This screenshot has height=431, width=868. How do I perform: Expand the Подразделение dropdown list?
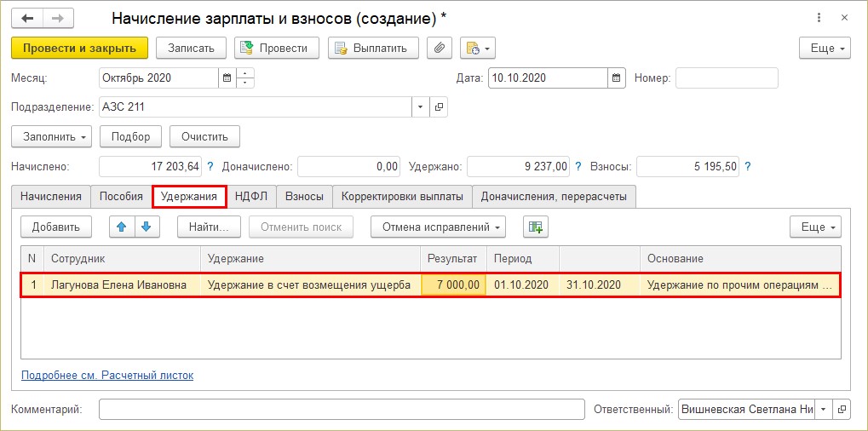421,107
